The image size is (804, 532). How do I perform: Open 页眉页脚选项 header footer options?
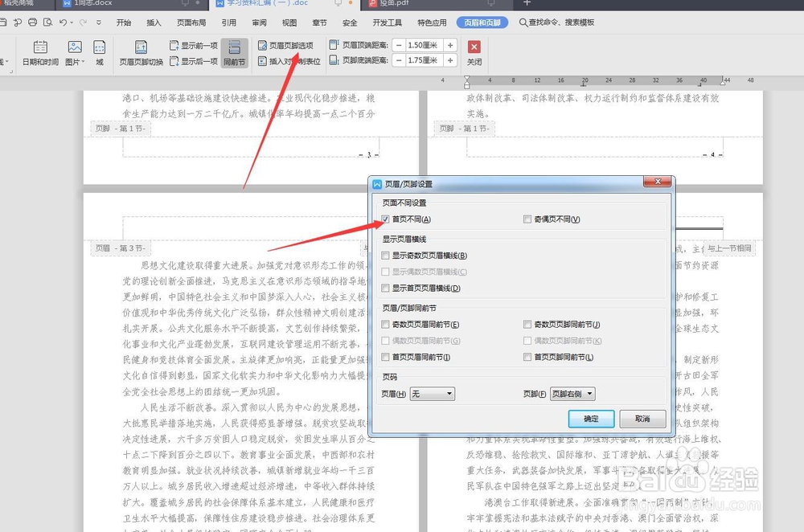tap(285, 46)
